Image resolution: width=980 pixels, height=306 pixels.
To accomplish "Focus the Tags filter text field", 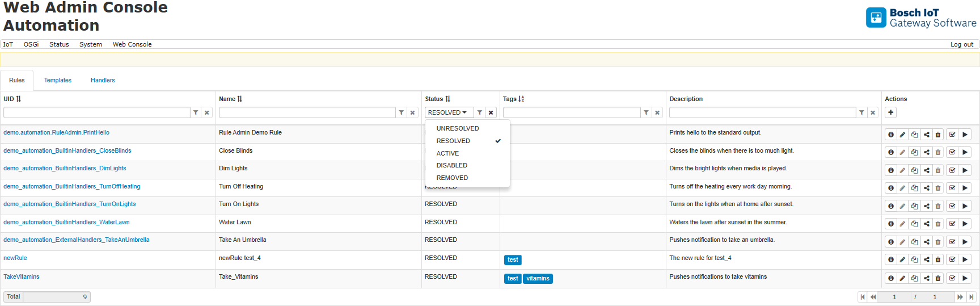I will point(572,112).
